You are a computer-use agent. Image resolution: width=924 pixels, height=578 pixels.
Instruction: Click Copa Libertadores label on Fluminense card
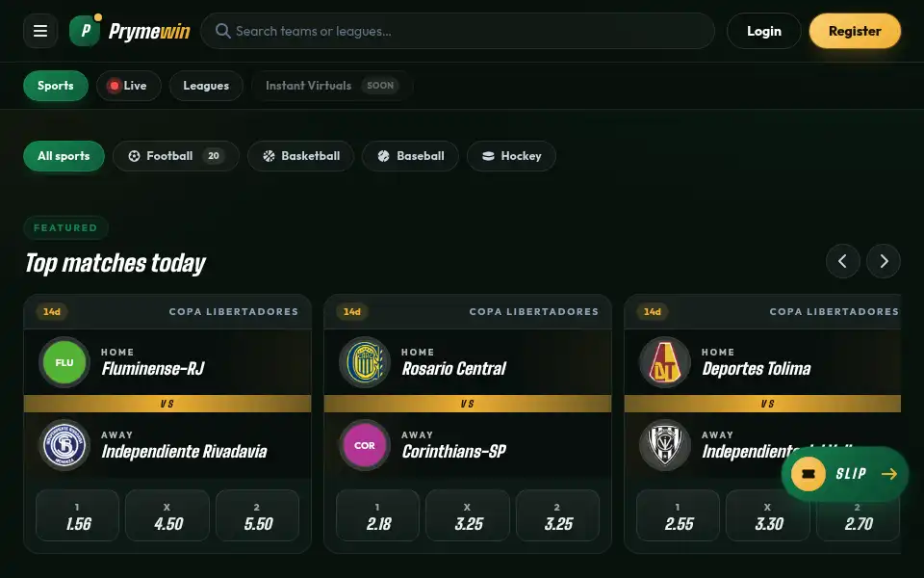click(x=233, y=311)
